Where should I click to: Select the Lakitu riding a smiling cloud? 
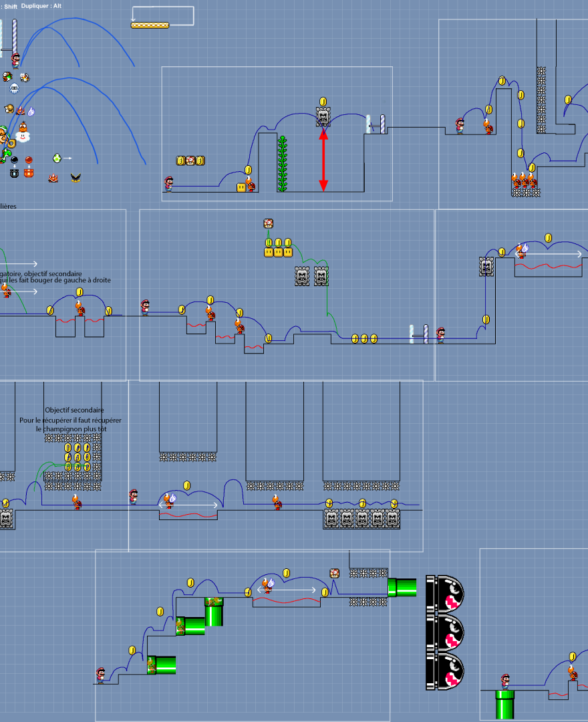23,132
